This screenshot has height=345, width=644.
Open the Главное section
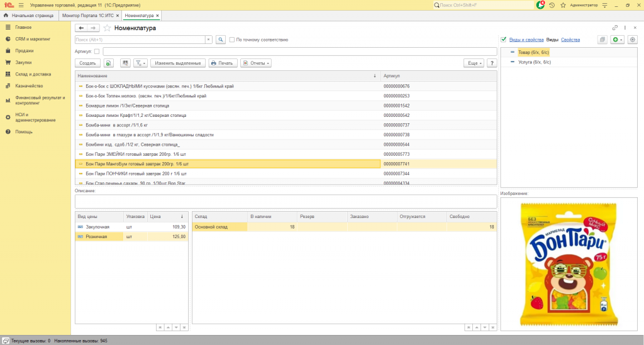tap(23, 27)
